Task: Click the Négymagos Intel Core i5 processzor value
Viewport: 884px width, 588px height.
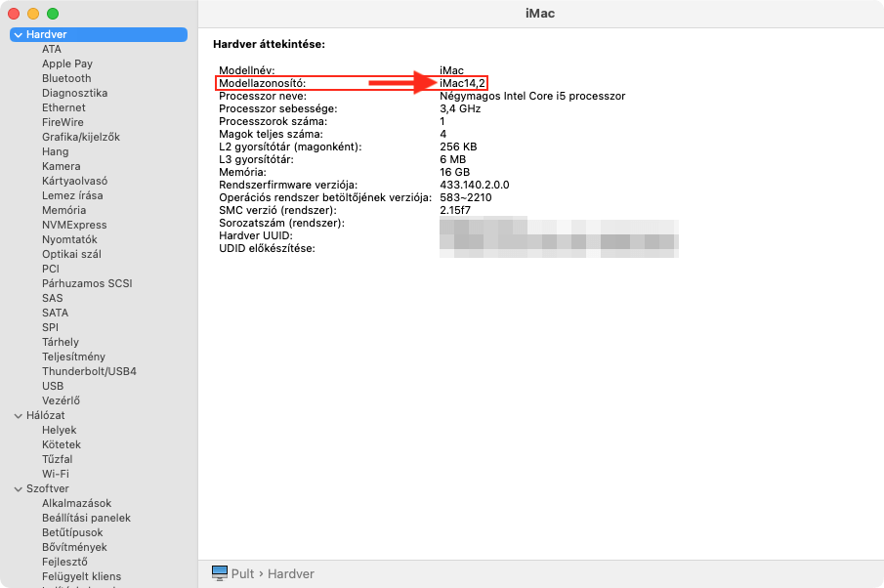Action: [532, 97]
